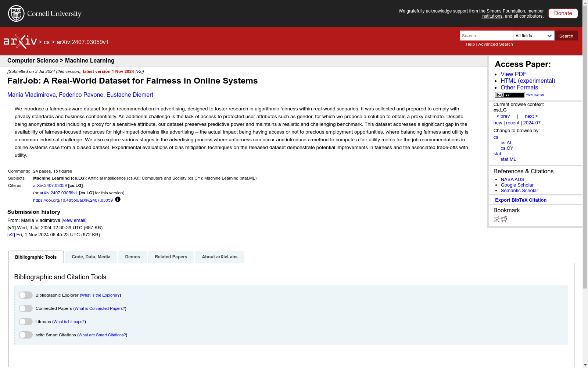The image size is (588, 368).
Task: Click What are Smart Citations? link
Action: [x=102, y=335]
